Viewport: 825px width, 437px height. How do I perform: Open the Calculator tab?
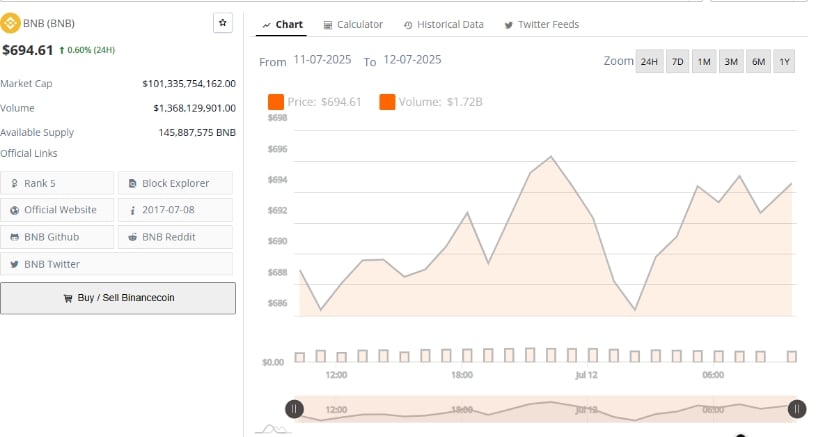(x=353, y=25)
